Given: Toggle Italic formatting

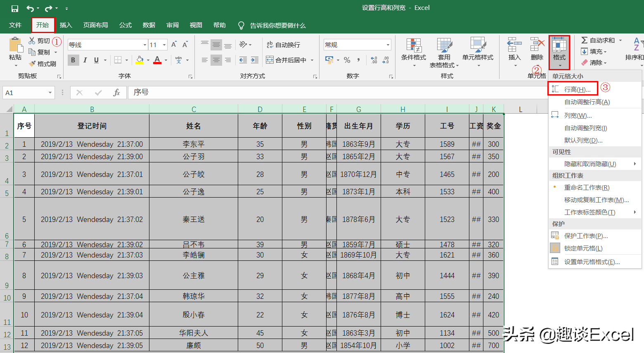Looking at the screenshot, I should click(85, 60).
